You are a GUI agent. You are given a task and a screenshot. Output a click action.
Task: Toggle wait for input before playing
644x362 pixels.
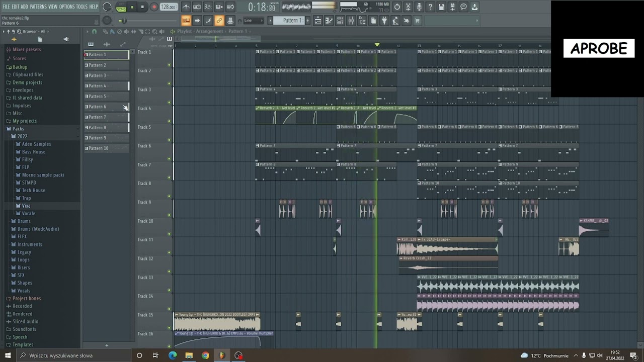coord(197,7)
